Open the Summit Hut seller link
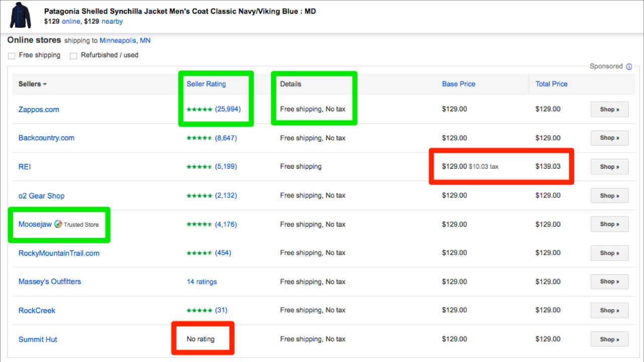This screenshot has width=644, height=362. pos(38,339)
